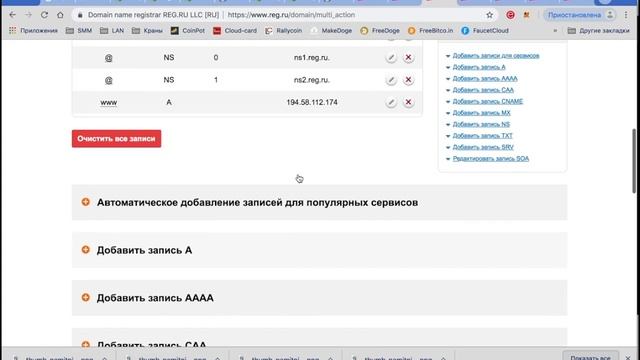Image resolution: width=640 pixels, height=360 pixels.
Task: Open the LAN bookmarks folder
Action: pyautogui.click(x=112, y=31)
